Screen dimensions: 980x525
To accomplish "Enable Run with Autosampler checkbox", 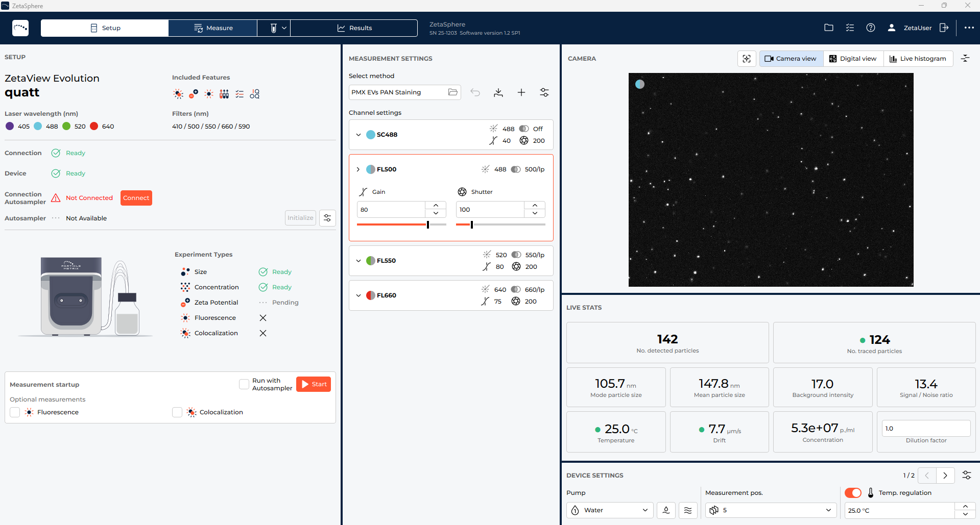I will click(x=244, y=384).
